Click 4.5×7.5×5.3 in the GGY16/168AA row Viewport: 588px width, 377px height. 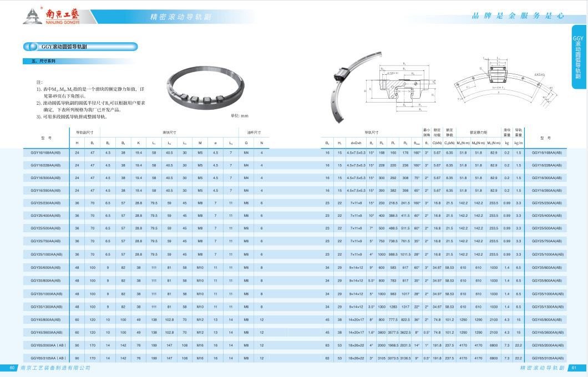pyautogui.click(x=356, y=153)
